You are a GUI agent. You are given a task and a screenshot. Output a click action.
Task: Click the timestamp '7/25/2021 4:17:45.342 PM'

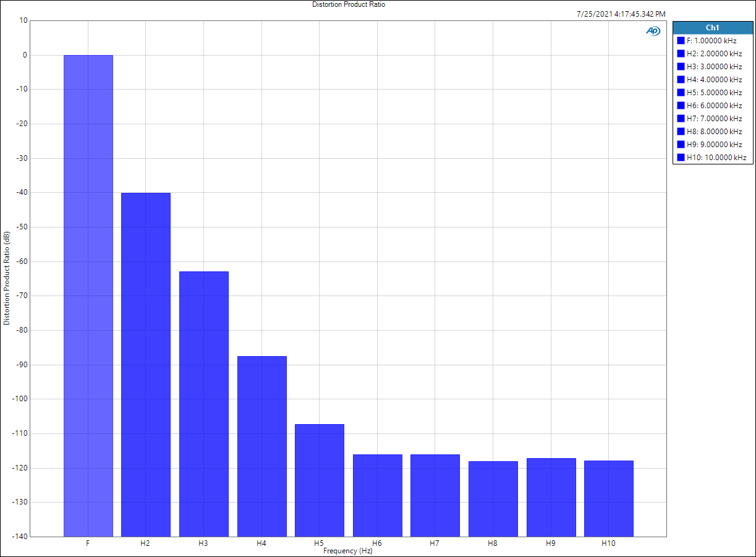[x=621, y=14]
